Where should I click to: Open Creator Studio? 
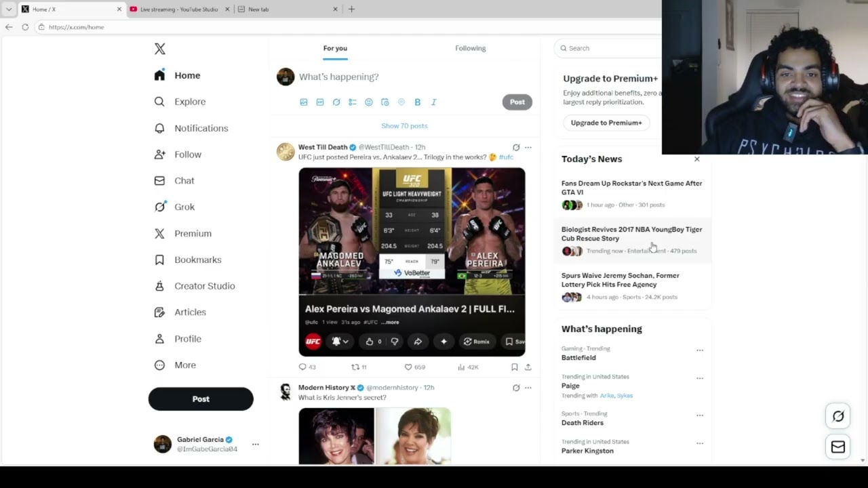[x=195, y=286]
